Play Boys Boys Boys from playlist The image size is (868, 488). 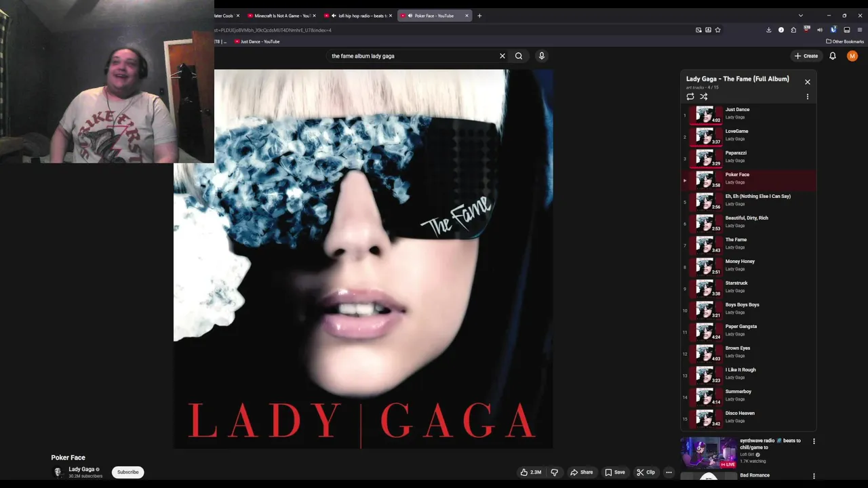click(x=749, y=309)
